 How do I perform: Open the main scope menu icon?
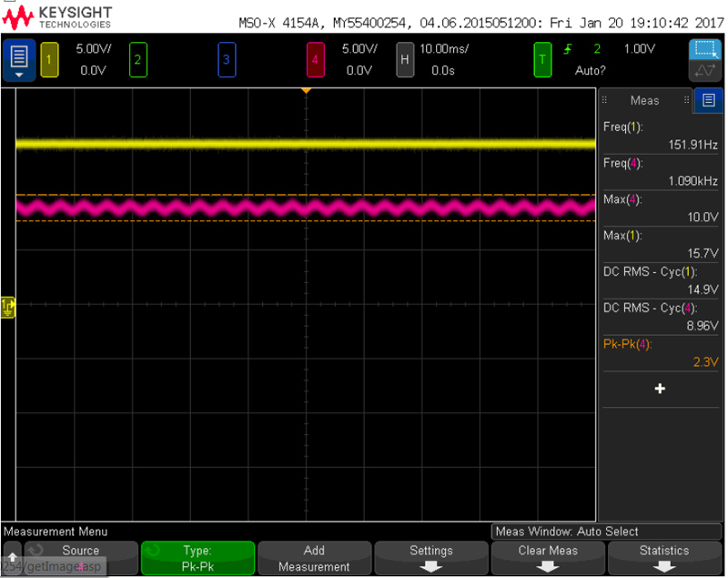(16, 57)
